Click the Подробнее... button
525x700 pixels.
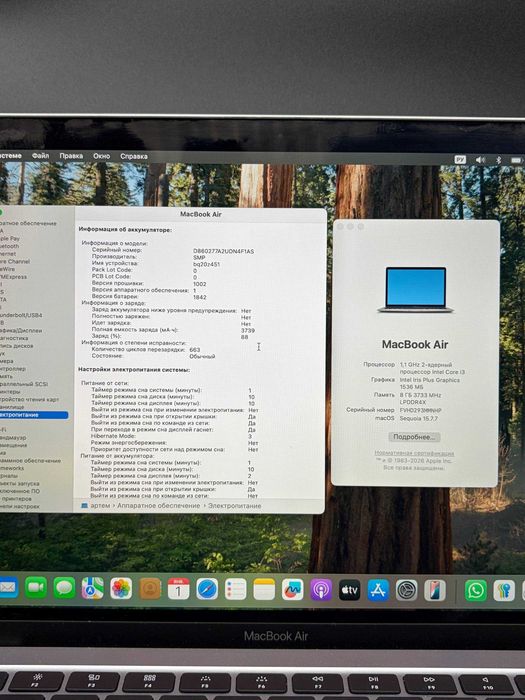click(x=414, y=437)
